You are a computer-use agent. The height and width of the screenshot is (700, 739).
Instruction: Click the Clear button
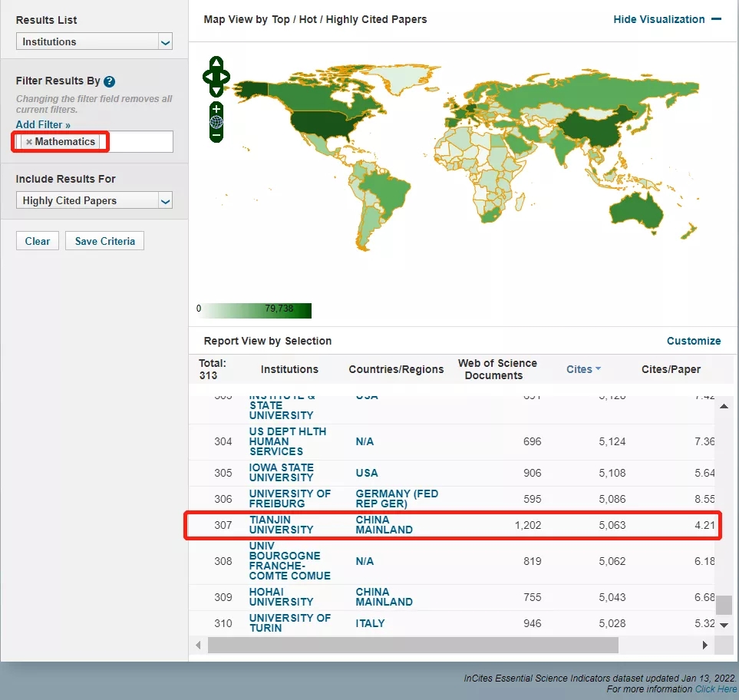(38, 241)
